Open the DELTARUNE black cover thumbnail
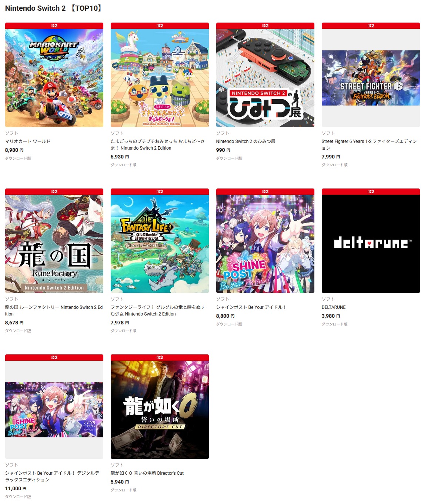The width and height of the screenshot is (424, 504). tap(371, 244)
